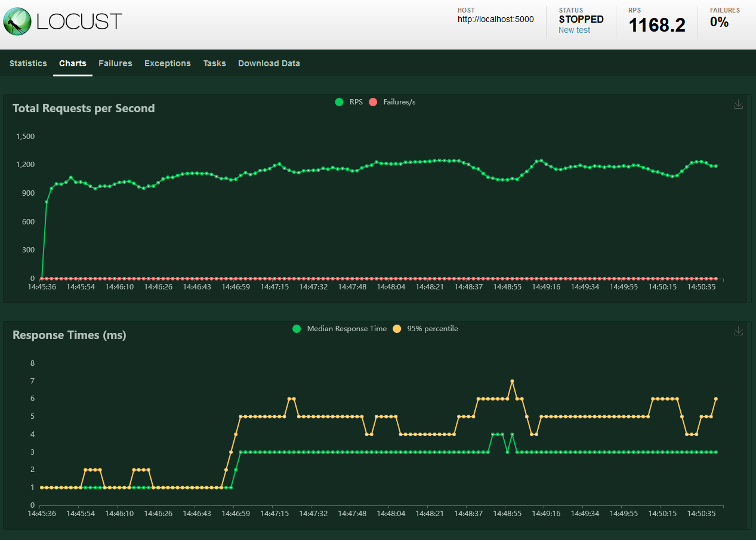
Task: Start a new test via the New test link
Action: point(574,30)
